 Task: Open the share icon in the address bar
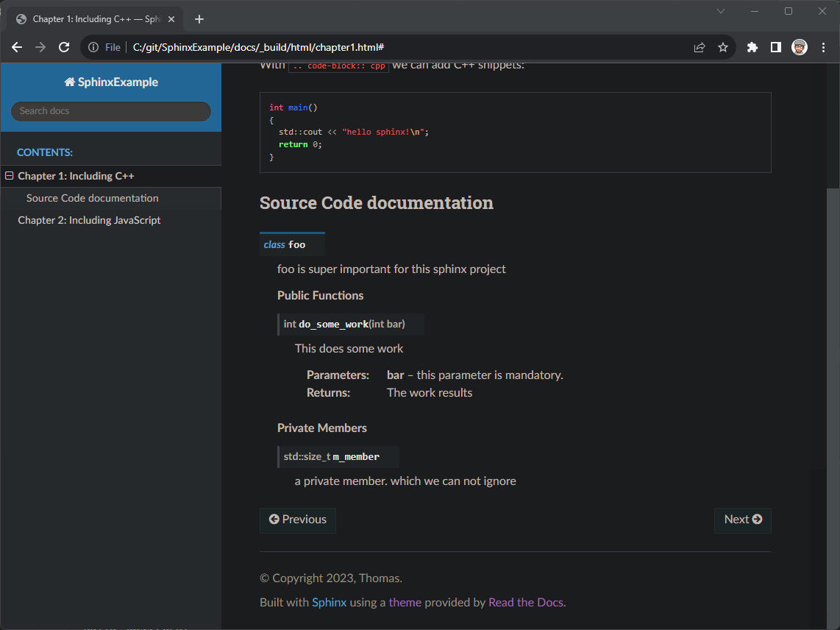(x=699, y=46)
